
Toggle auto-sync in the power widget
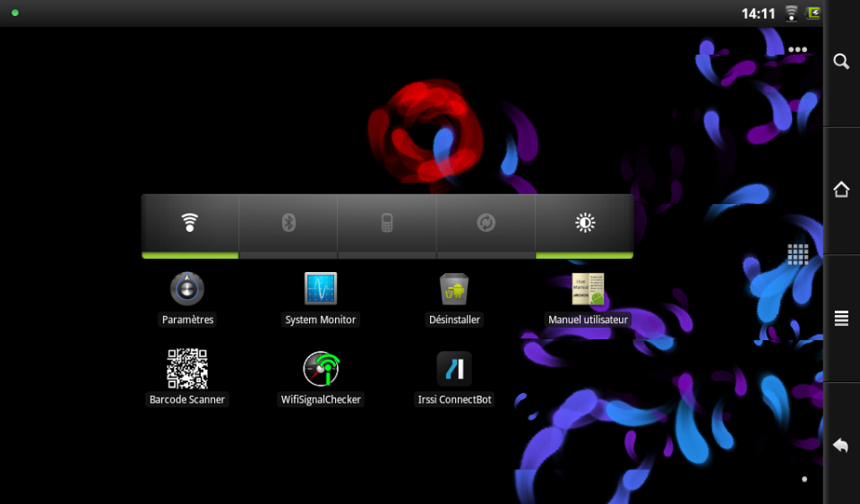click(x=486, y=224)
